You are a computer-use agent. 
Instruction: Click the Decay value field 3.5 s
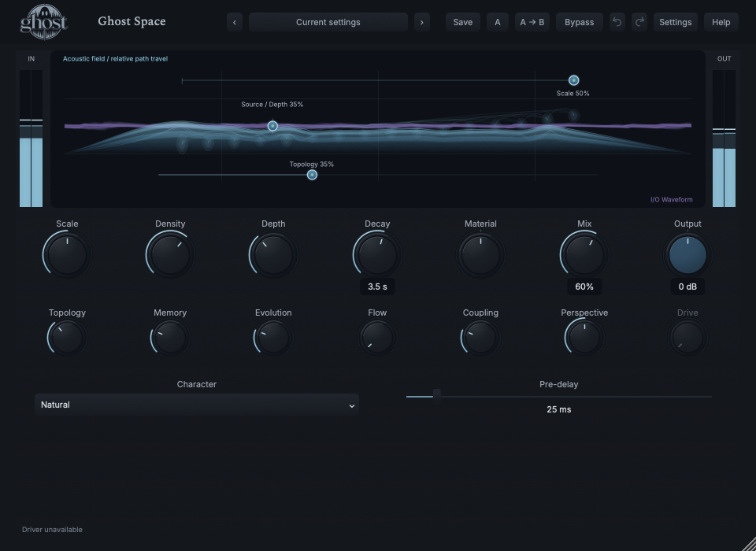(x=377, y=287)
